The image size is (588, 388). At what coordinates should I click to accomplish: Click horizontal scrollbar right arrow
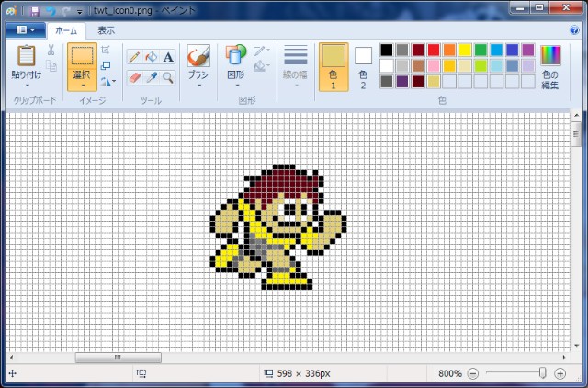point(564,358)
